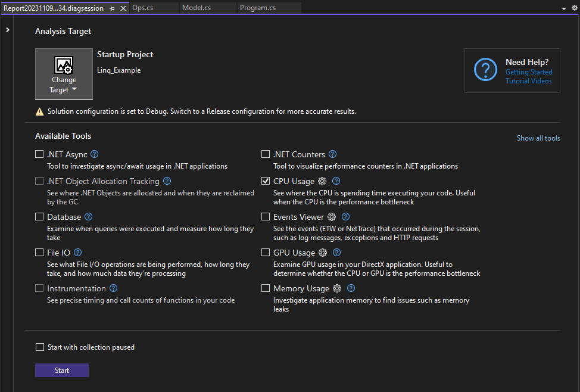Open the Show all tools link

pos(538,138)
